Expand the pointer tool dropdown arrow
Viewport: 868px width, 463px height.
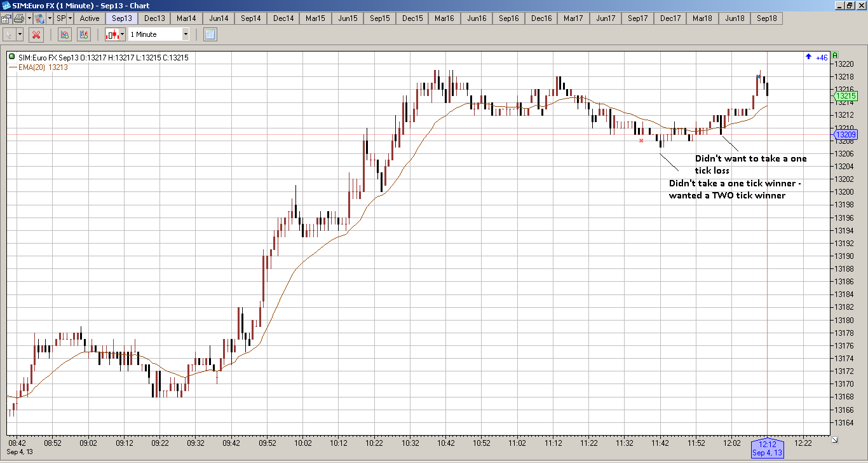pos(20,34)
